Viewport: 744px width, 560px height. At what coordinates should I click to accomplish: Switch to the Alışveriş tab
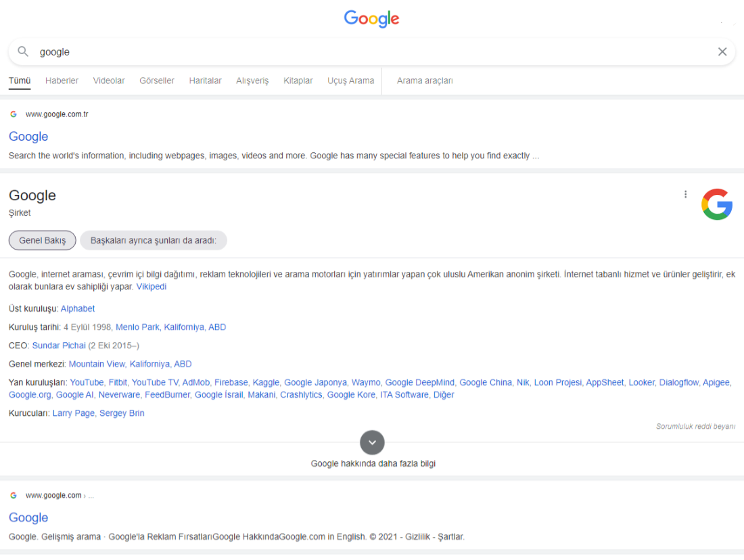point(252,80)
